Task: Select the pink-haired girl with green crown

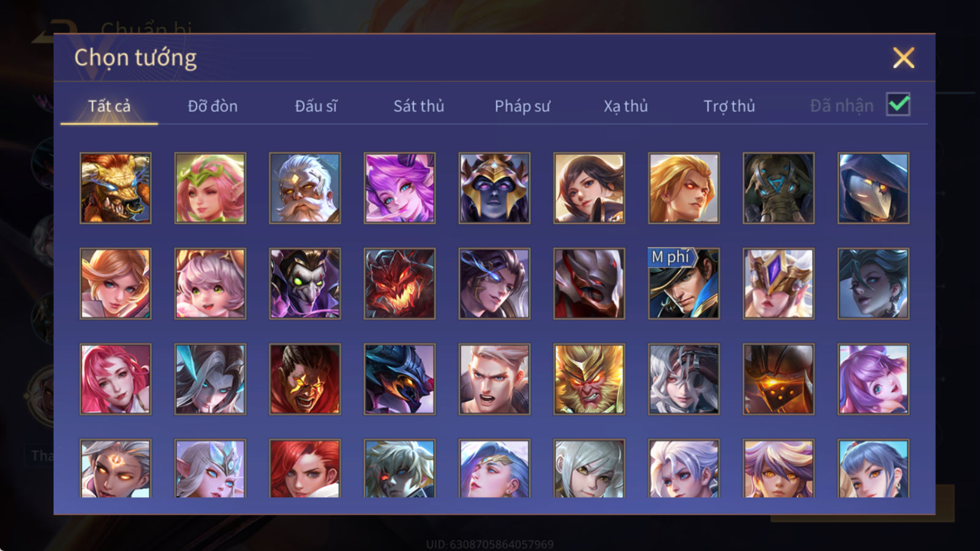Action: [x=210, y=188]
